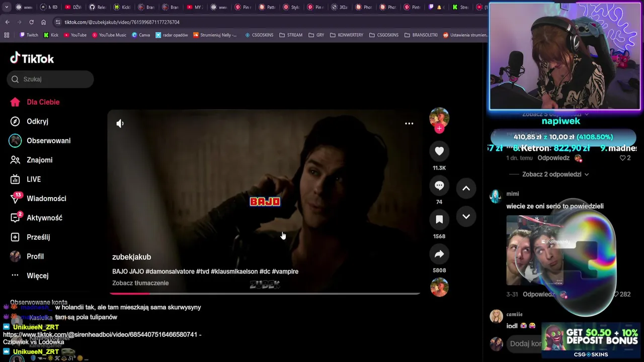
Task: Switch to the 3f2a... tab
Action: [x=340, y=7]
